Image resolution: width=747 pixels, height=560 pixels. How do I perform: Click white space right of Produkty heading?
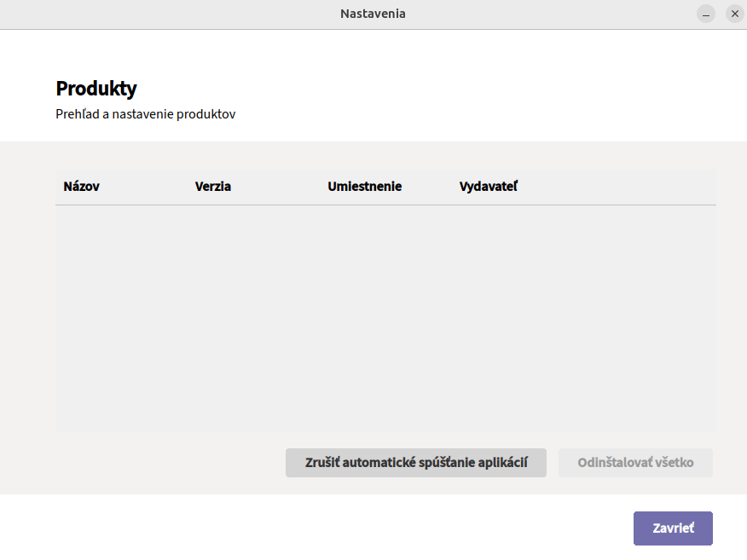426,88
